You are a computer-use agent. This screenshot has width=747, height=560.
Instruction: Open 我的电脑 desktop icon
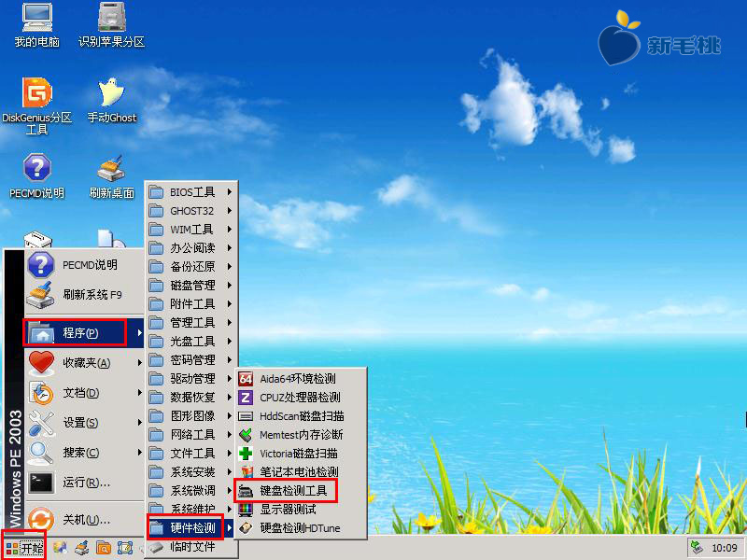[36, 26]
